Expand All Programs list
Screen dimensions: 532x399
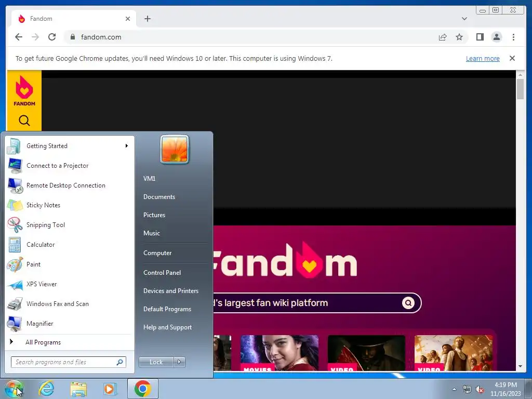(70, 342)
